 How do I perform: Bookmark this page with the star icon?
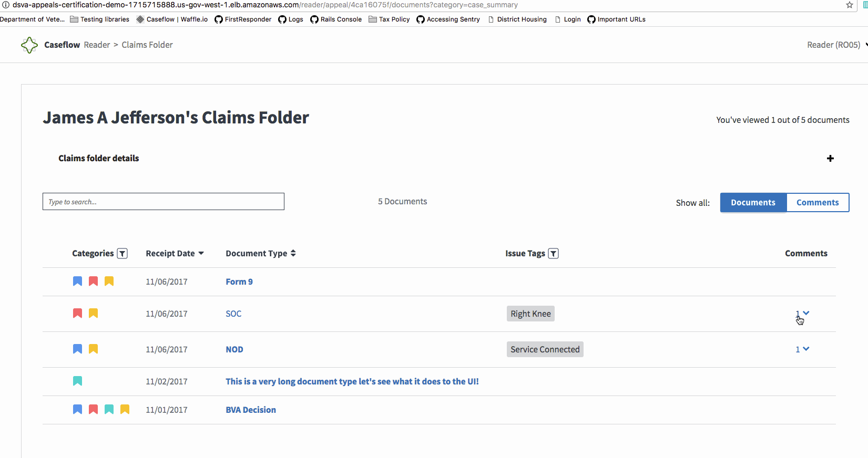click(x=850, y=5)
